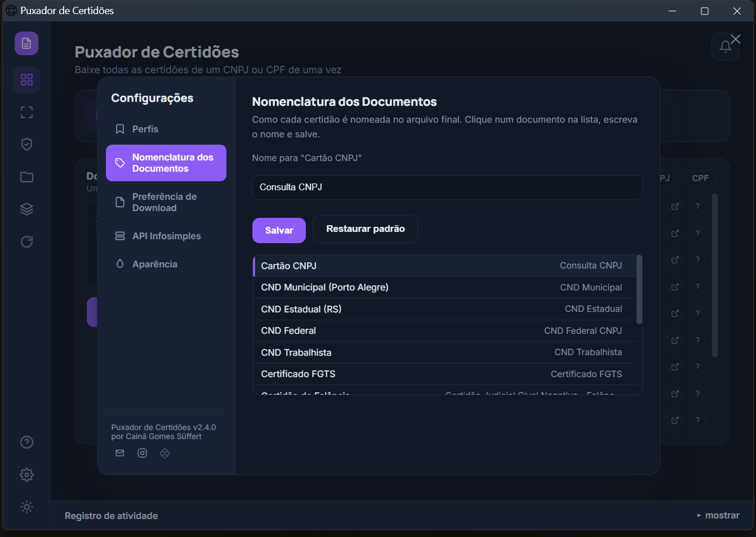
Task: Select the CND Trabalhista row
Action: [444, 352]
